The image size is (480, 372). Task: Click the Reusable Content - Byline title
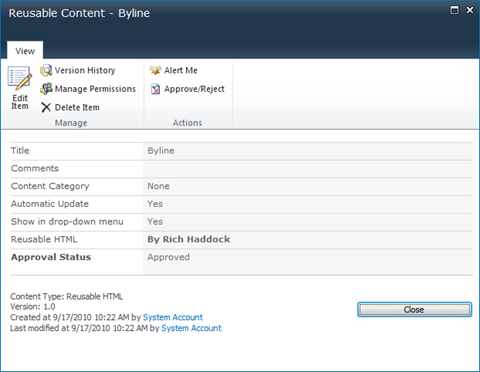(79, 13)
